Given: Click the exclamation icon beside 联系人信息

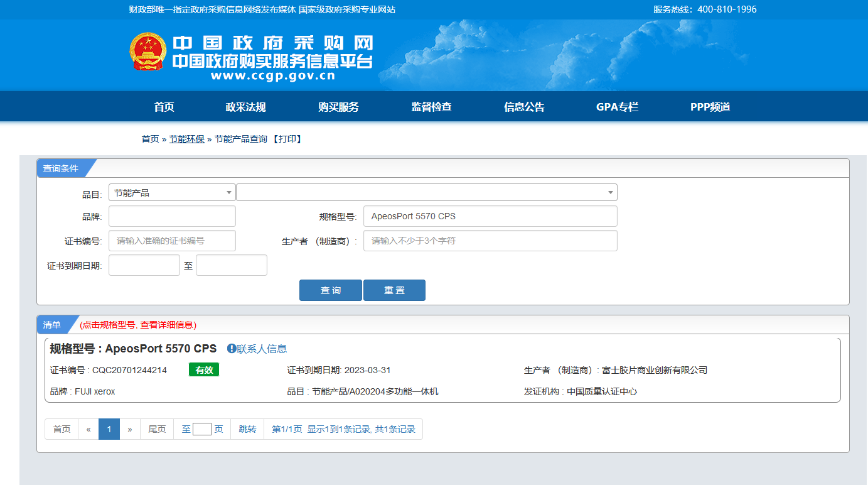Looking at the screenshot, I should [232, 349].
